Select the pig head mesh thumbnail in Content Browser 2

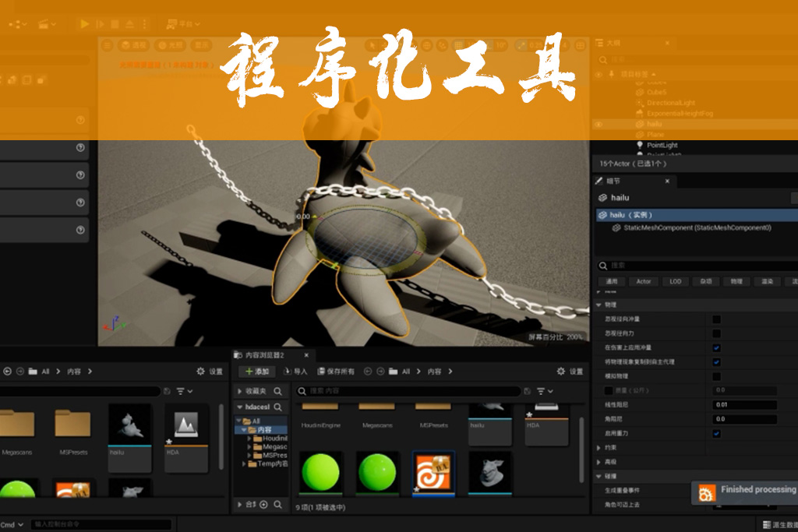click(489, 473)
